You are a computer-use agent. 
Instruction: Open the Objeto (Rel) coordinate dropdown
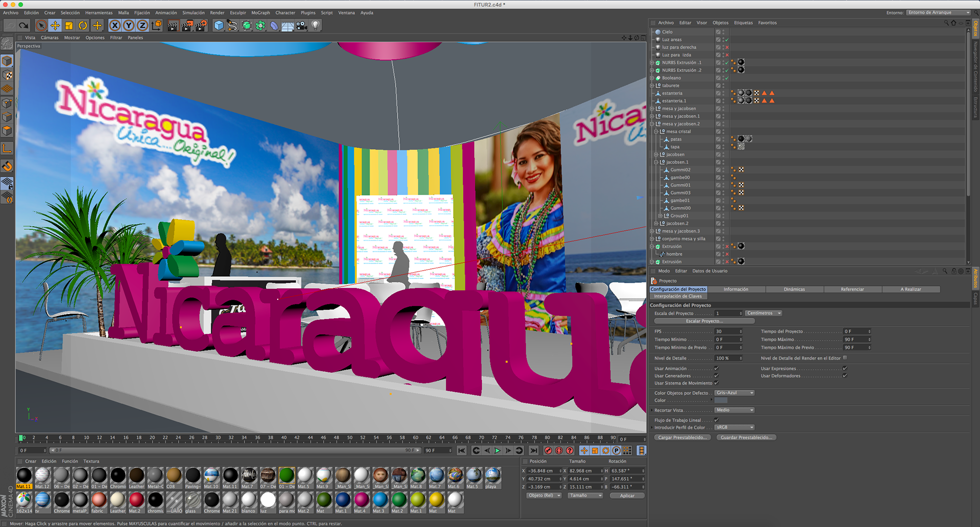click(544, 495)
